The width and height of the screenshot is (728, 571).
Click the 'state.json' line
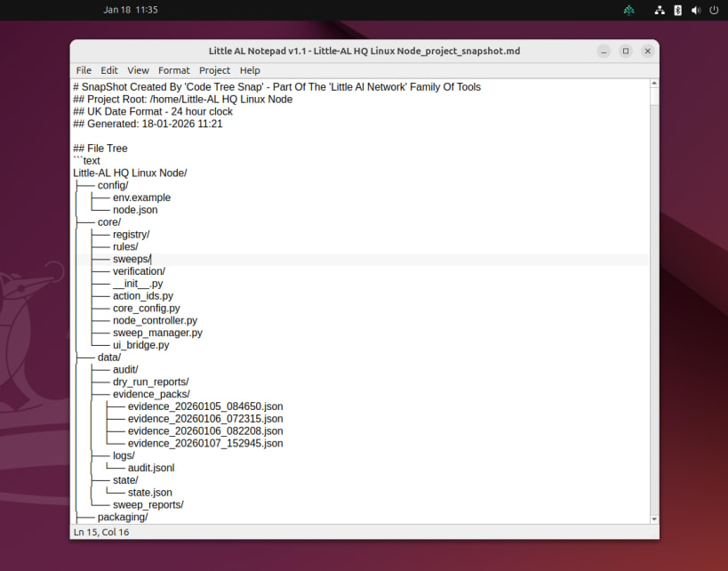click(x=150, y=493)
